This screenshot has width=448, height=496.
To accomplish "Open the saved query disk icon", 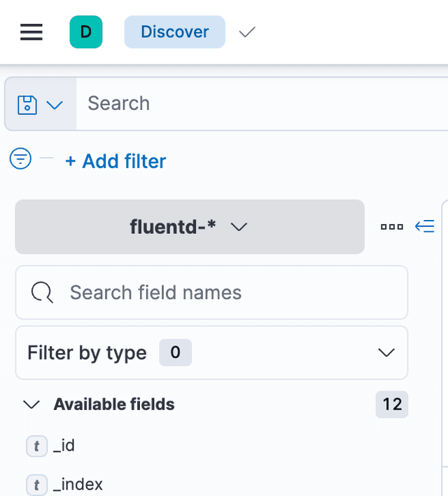I will click(27, 104).
